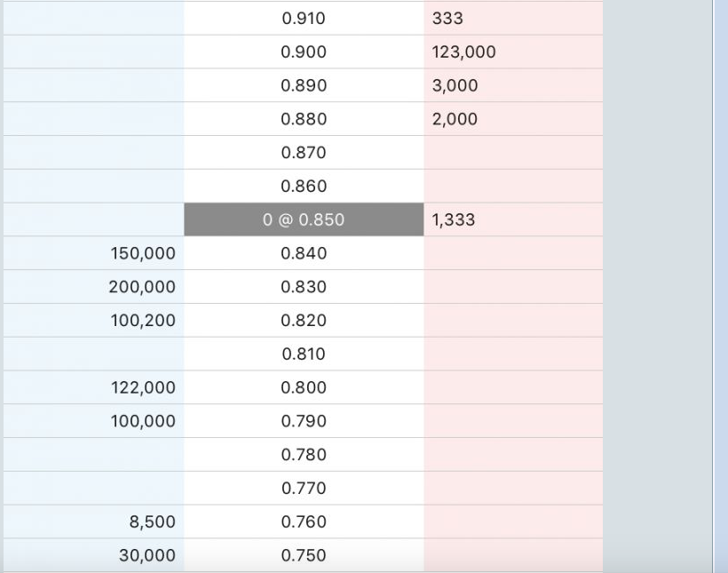The width and height of the screenshot is (728, 573).
Task: Click the 3,000 ask size at 0.890
Action: [x=455, y=86]
